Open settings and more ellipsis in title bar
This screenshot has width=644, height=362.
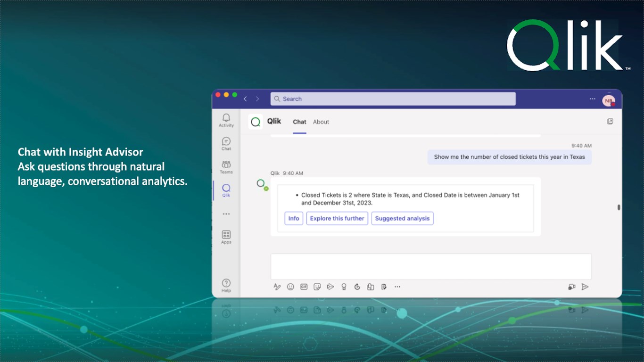(593, 99)
